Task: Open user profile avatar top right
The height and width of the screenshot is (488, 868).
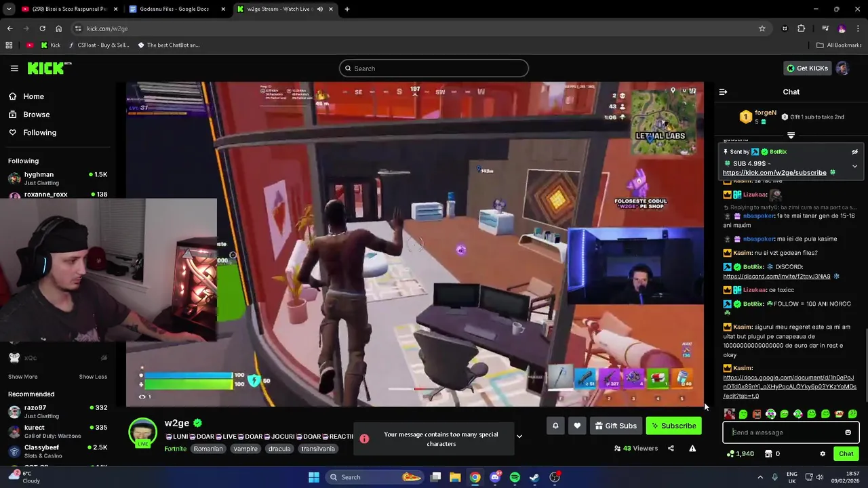Action: coord(842,68)
